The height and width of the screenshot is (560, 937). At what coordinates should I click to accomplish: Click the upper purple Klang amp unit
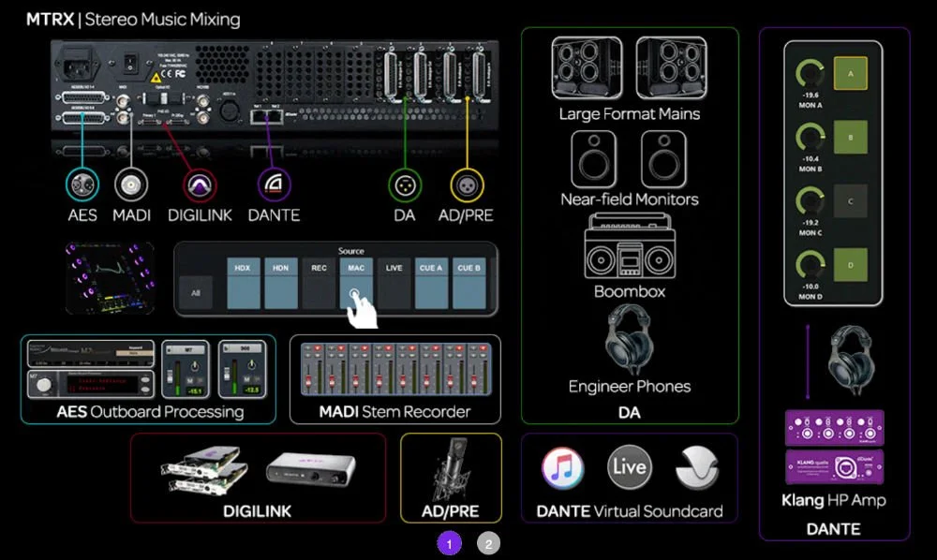[x=834, y=427]
